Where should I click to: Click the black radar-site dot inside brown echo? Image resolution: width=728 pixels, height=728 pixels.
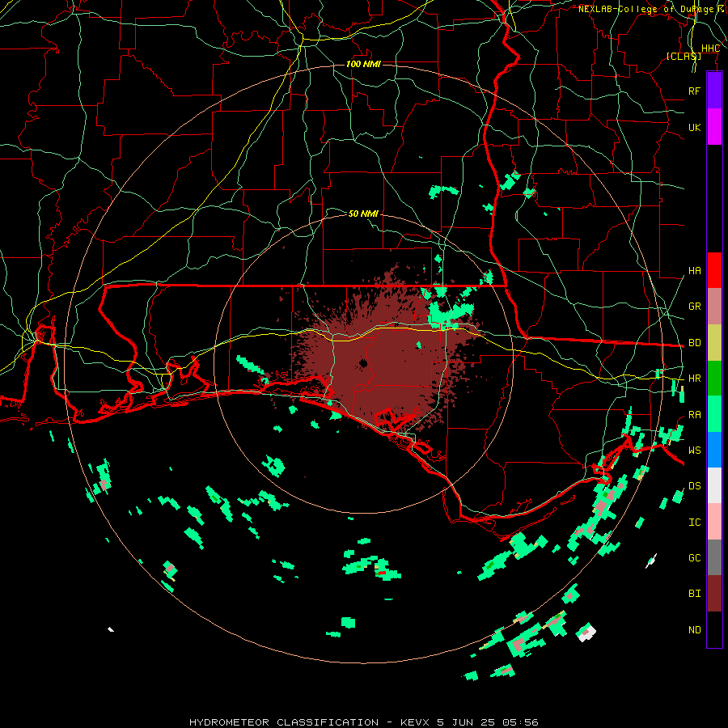[x=363, y=363]
